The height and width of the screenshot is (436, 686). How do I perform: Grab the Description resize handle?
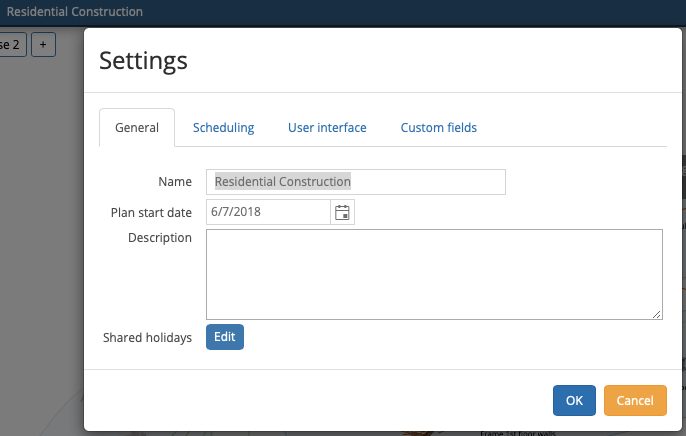coord(657,314)
